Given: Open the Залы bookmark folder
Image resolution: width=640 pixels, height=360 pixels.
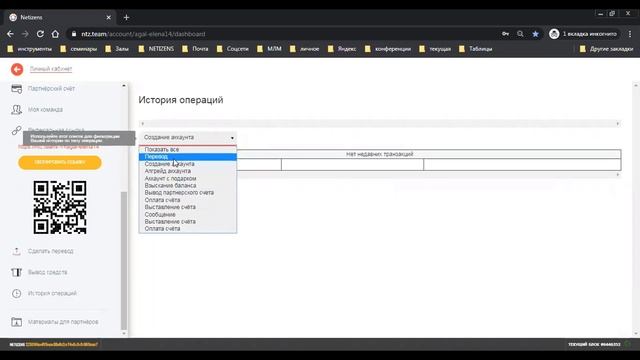Looking at the screenshot, I should (117, 49).
